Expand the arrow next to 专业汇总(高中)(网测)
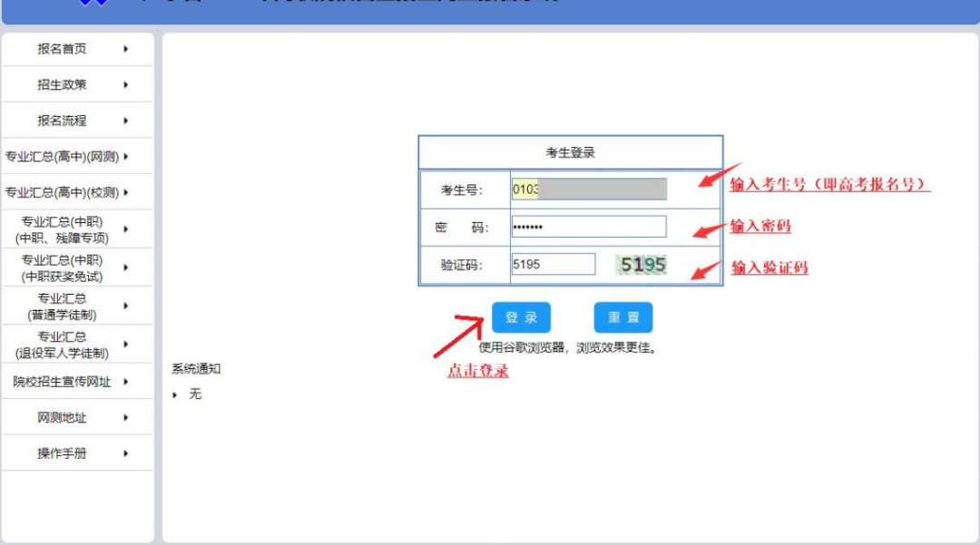 [125, 156]
